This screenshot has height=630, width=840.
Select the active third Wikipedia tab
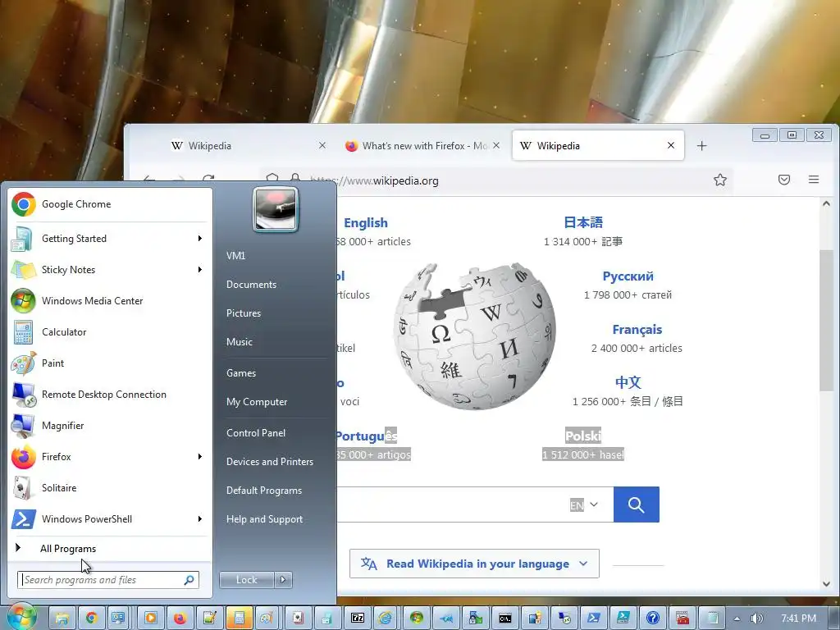(x=598, y=146)
